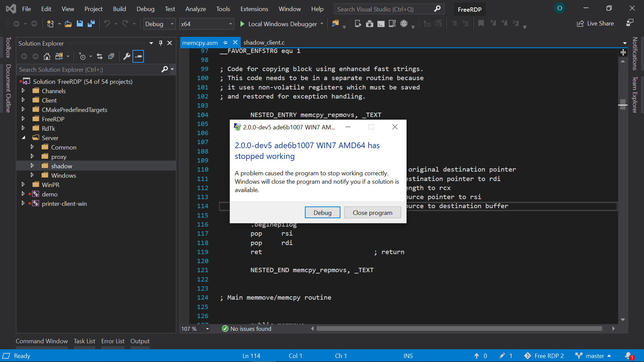The image size is (644, 362).
Task: Open the Debug menu
Action: 145,9
